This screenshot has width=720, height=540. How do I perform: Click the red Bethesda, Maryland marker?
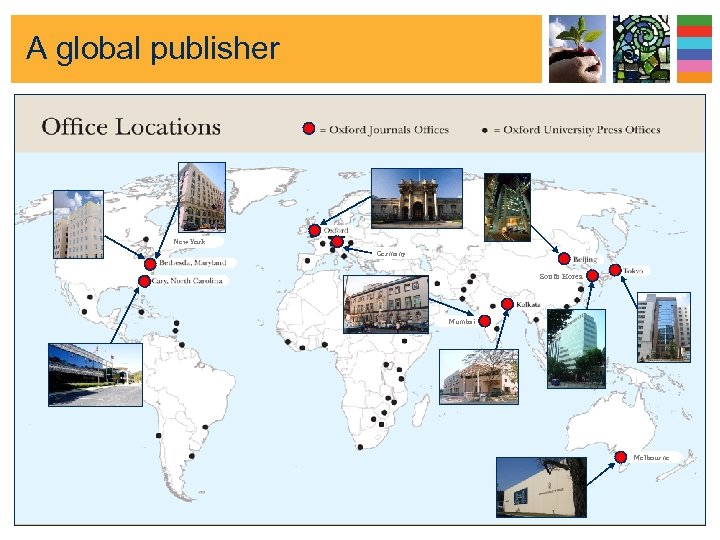click(x=150, y=264)
